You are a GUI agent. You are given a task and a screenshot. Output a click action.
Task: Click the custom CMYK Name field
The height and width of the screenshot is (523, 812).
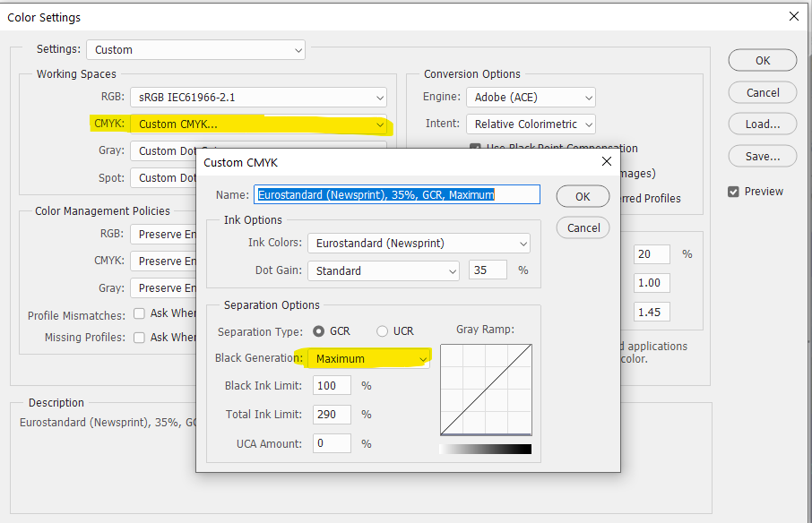pyautogui.click(x=396, y=194)
